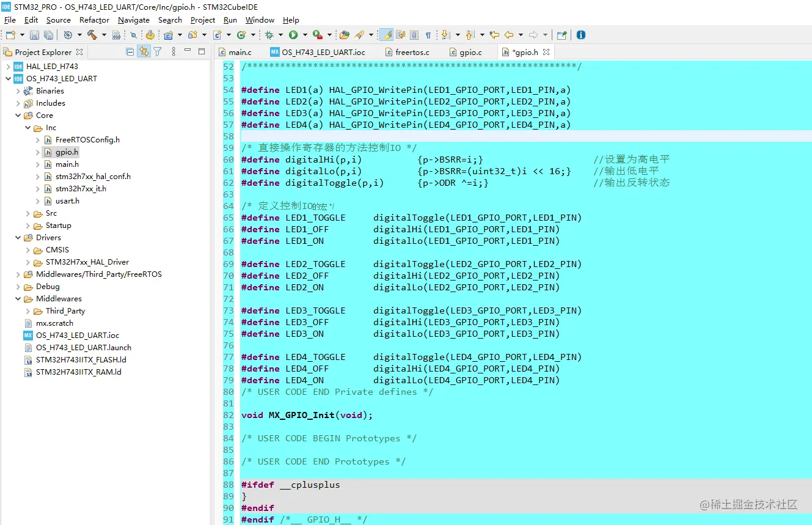Select FreeRTOSConfig.h in the tree

click(87, 140)
